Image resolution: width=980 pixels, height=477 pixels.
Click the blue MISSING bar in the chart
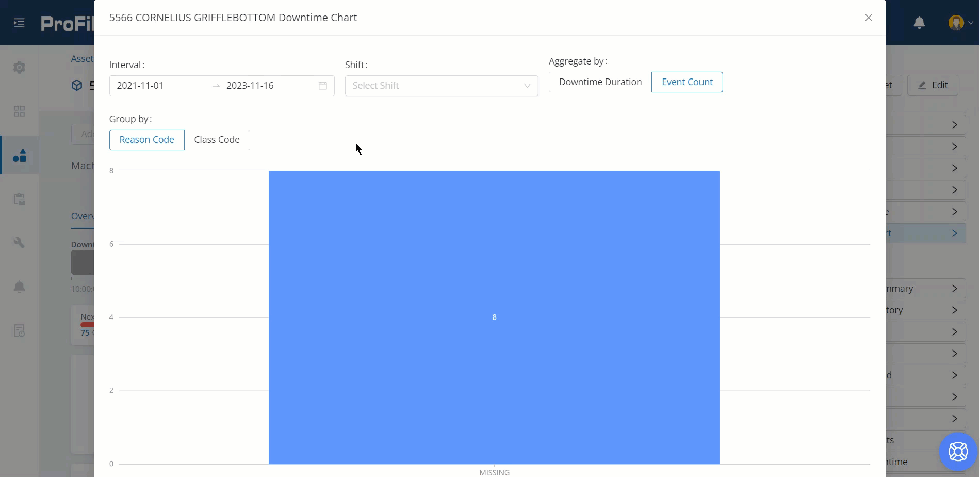(x=494, y=317)
